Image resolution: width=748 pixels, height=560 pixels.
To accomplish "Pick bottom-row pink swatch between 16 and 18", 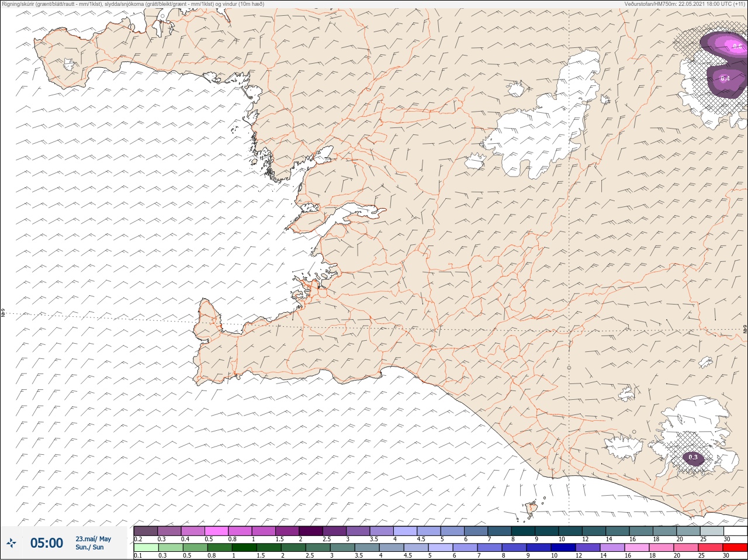I will 637,548.
